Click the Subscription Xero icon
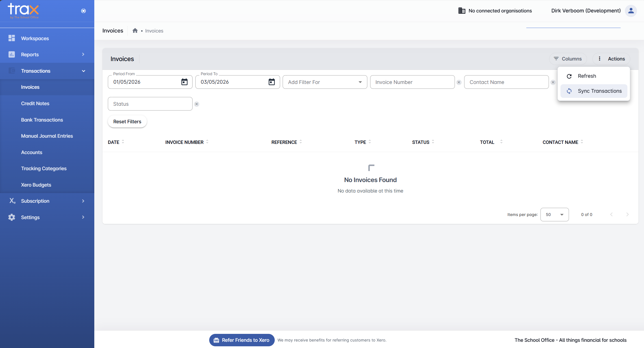 pyautogui.click(x=12, y=201)
